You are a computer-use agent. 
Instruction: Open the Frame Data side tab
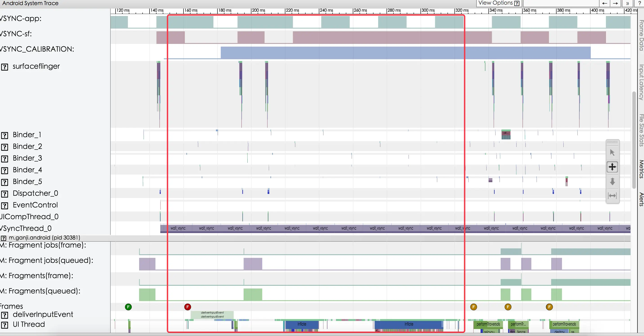pos(641,35)
